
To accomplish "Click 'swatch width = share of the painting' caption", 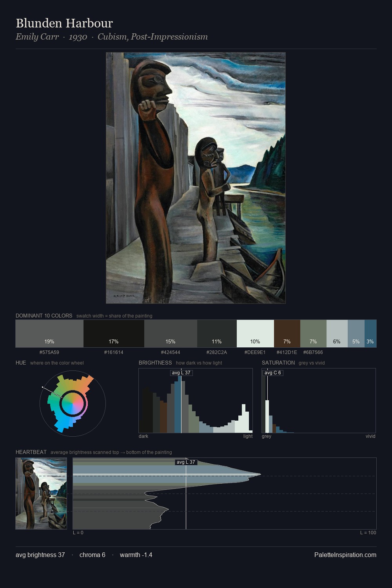I will pos(114,316).
